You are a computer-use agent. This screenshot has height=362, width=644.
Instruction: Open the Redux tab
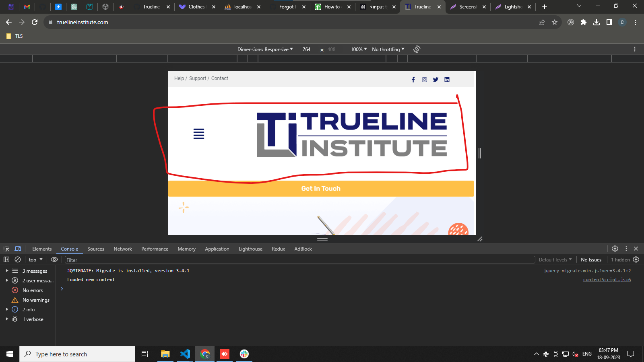pyautogui.click(x=278, y=249)
